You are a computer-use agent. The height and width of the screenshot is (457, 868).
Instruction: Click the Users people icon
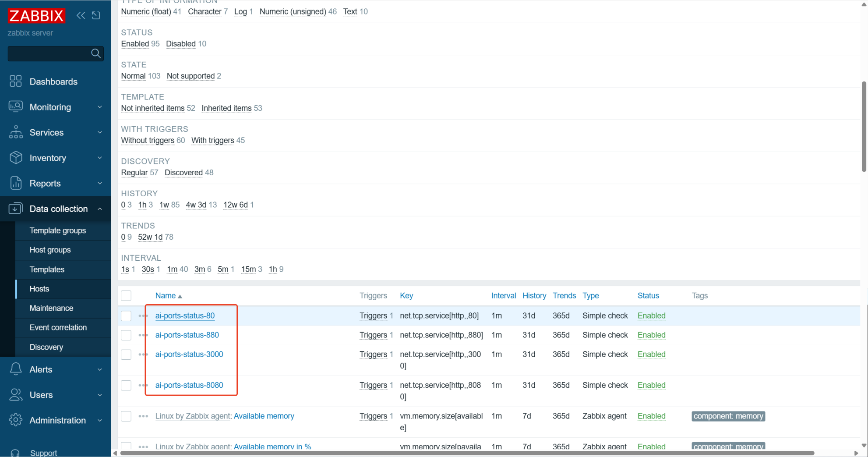click(x=16, y=394)
